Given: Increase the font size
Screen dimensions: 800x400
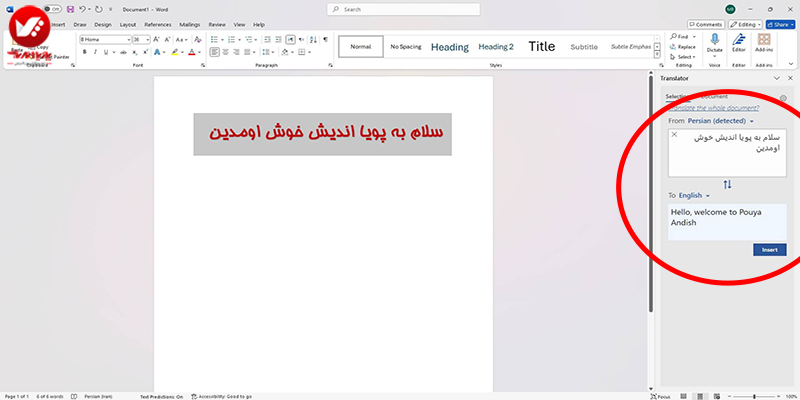Looking at the screenshot, I should click(156, 39).
